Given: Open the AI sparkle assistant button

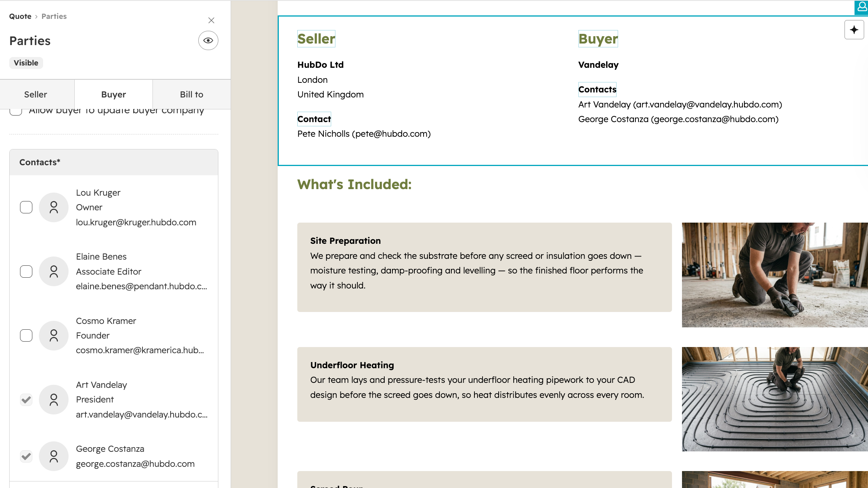Looking at the screenshot, I should pos(854,30).
